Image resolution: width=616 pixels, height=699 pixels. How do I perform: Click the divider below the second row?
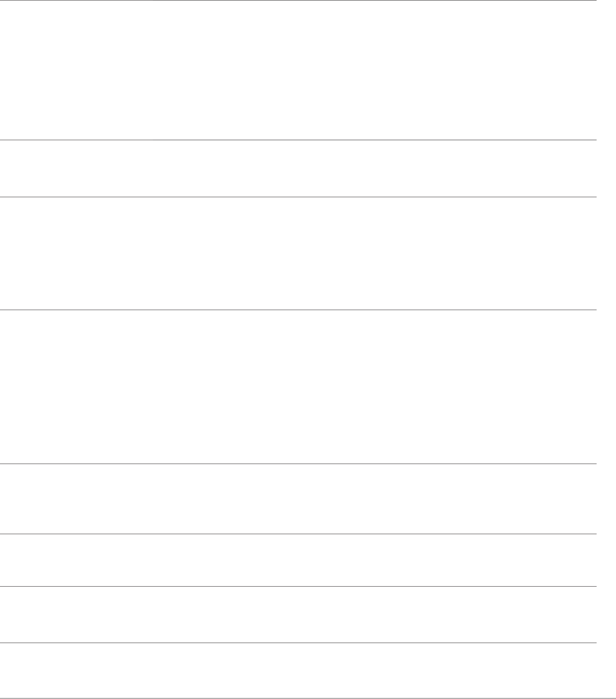click(298, 197)
